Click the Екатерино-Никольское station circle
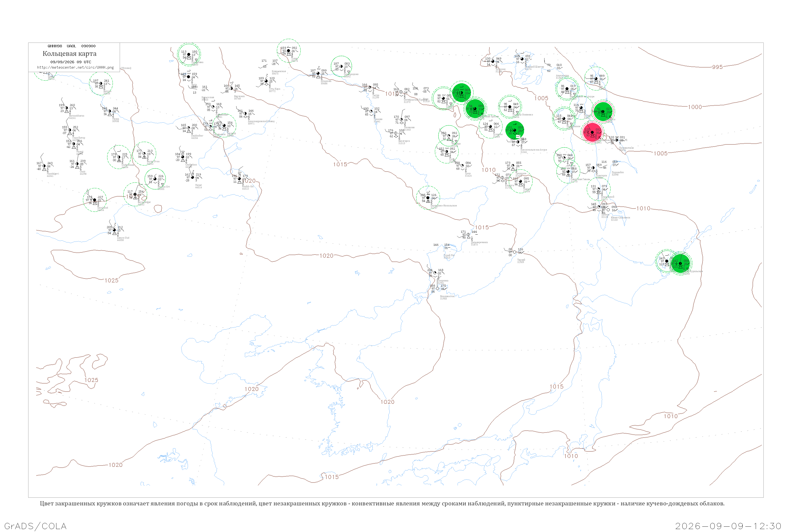The height and width of the screenshot is (532, 798). point(428,197)
